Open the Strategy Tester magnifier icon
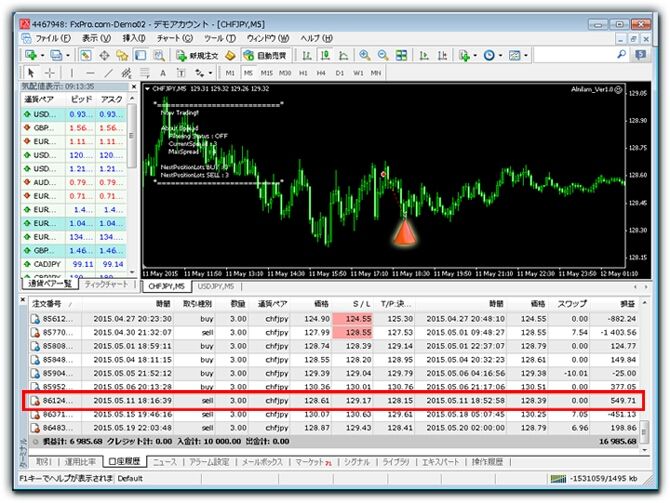This screenshot has height=503, width=670. [x=159, y=56]
